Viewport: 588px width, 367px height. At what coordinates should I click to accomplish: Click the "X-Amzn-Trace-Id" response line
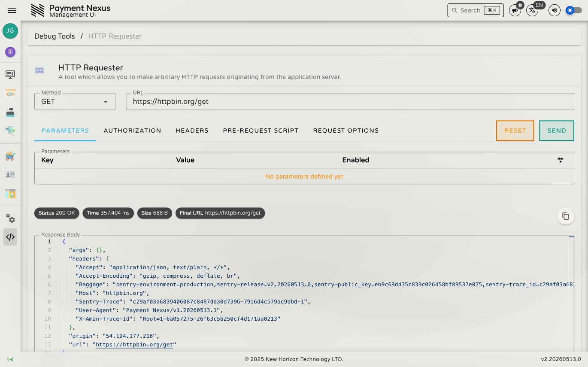(178, 319)
